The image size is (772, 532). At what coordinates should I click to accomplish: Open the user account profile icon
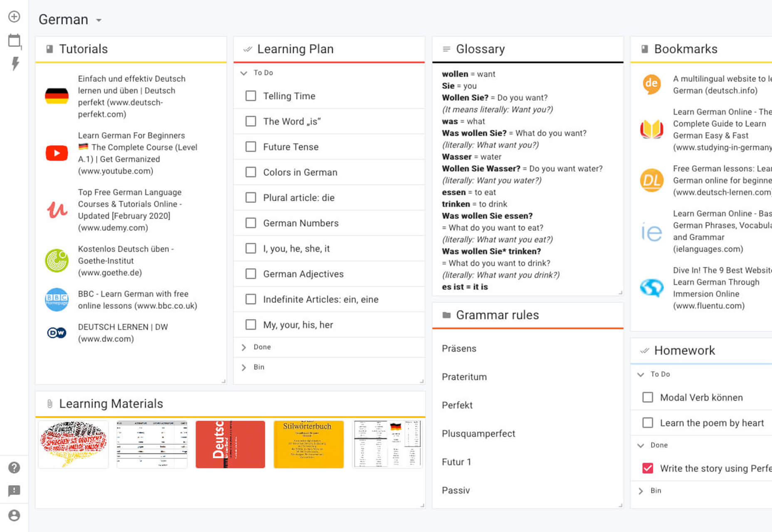14,515
